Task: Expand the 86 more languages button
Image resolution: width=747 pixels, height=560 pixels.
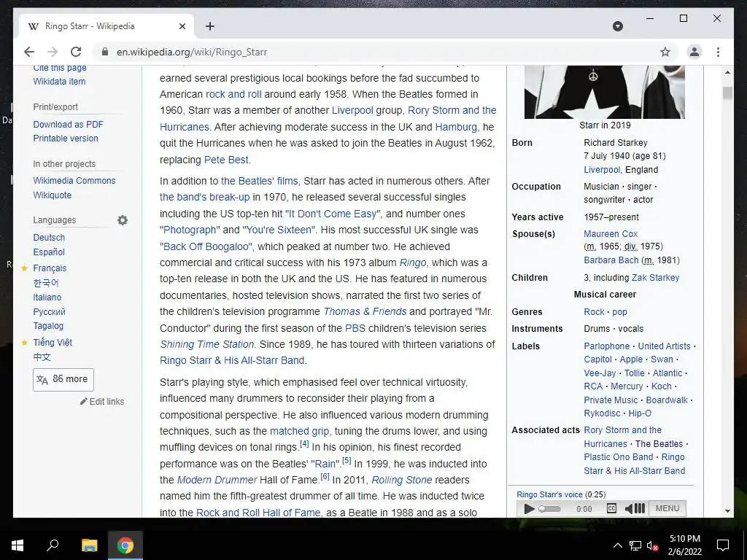Action: (x=63, y=379)
